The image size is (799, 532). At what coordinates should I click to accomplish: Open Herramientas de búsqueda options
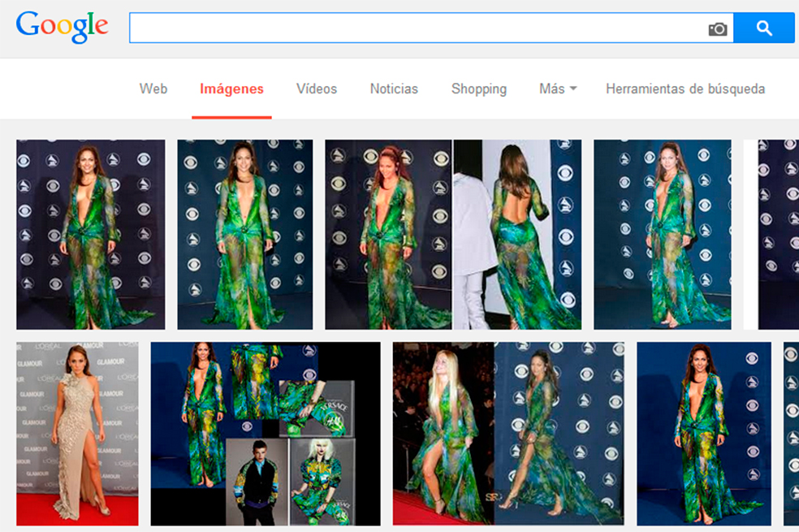pos(685,89)
